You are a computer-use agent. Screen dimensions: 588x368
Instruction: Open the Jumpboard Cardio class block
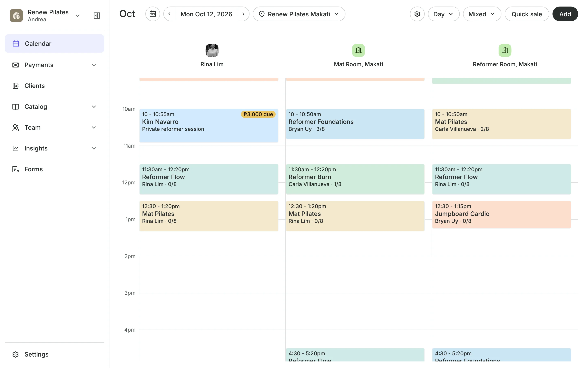501,215
